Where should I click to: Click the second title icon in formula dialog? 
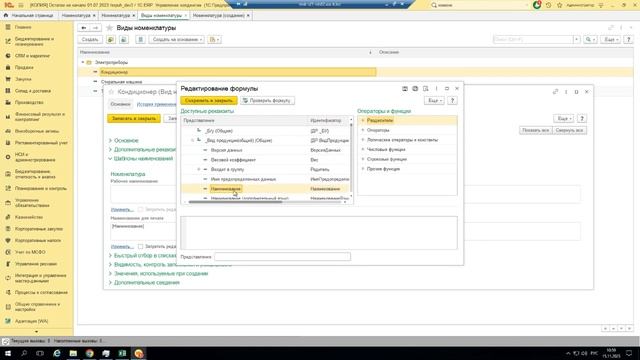coord(415,89)
